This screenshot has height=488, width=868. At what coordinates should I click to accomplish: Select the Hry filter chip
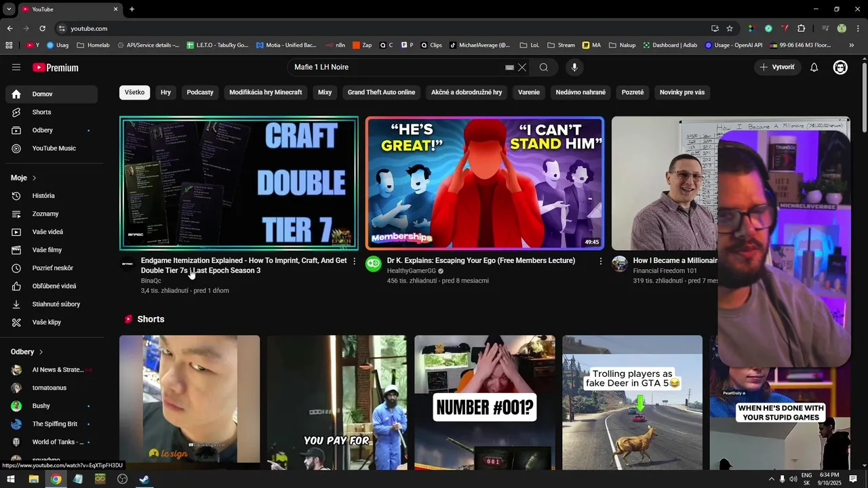point(165,92)
